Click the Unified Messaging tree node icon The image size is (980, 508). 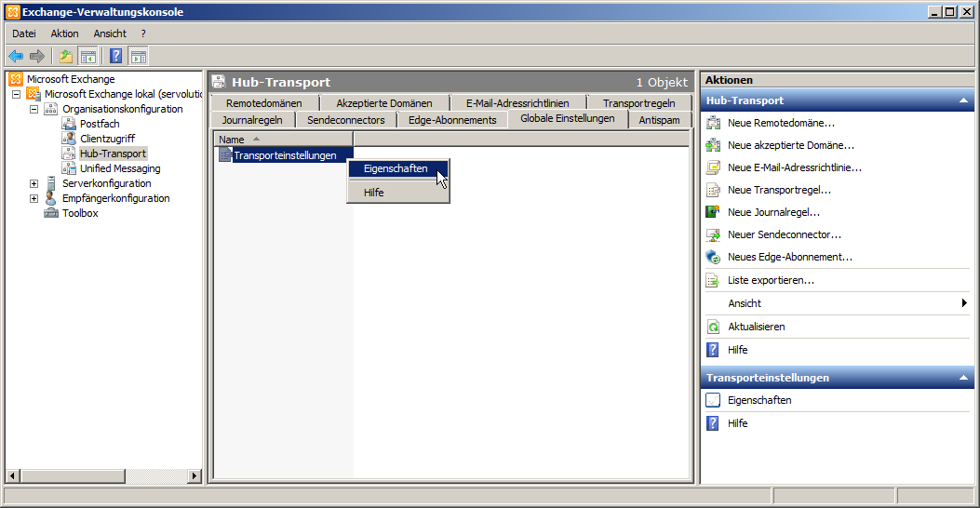click(x=69, y=168)
